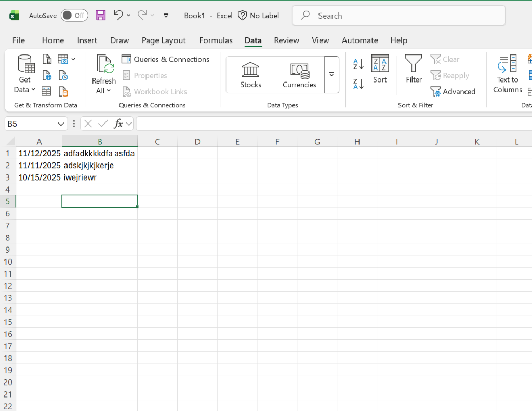This screenshot has height=411, width=532.
Task: Click the Save floppy disk icon
Action: pos(100,15)
